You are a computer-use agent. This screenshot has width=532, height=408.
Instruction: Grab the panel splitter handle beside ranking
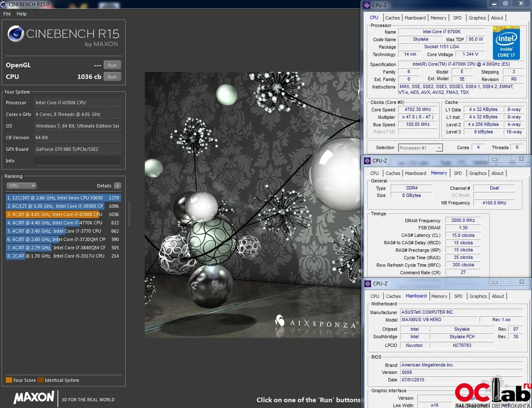pyautogui.click(x=129, y=213)
